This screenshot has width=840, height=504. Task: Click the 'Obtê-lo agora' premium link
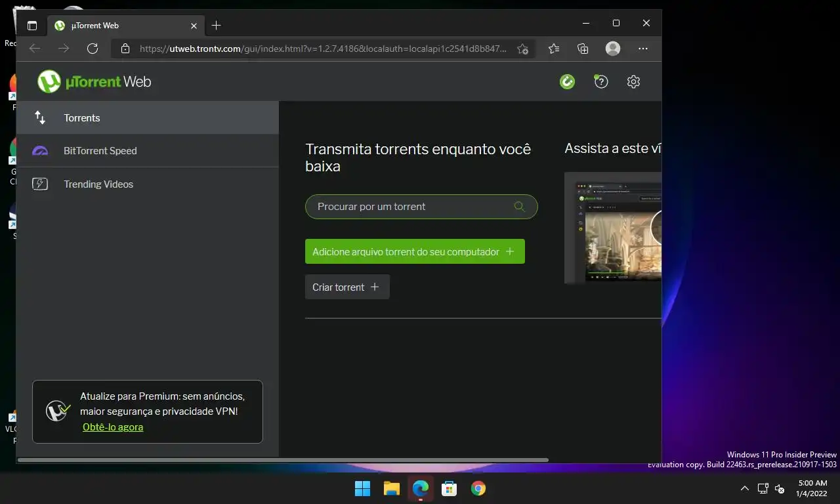[x=113, y=427]
